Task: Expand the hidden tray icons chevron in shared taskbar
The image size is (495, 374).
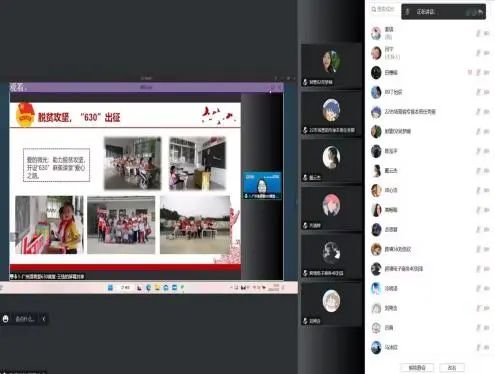Action: point(231,287)
